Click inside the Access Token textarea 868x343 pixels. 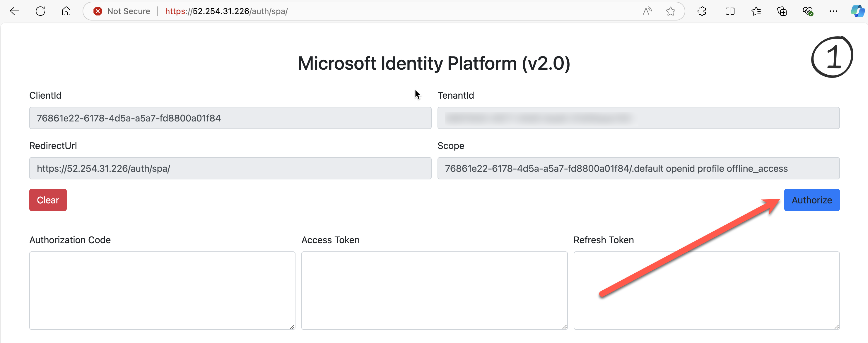434,290
